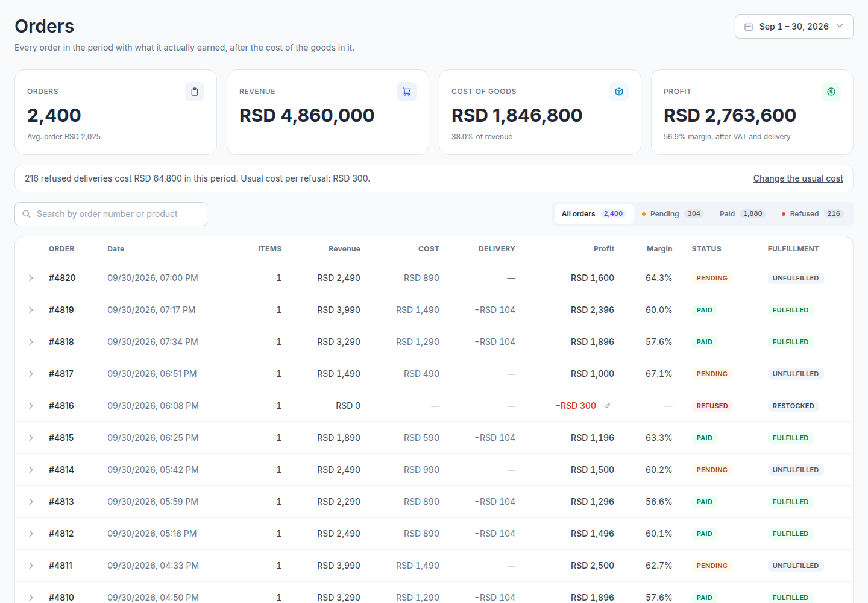
Task: Click the shopping cart icon on Revenue card
Action: pos(407,92)
